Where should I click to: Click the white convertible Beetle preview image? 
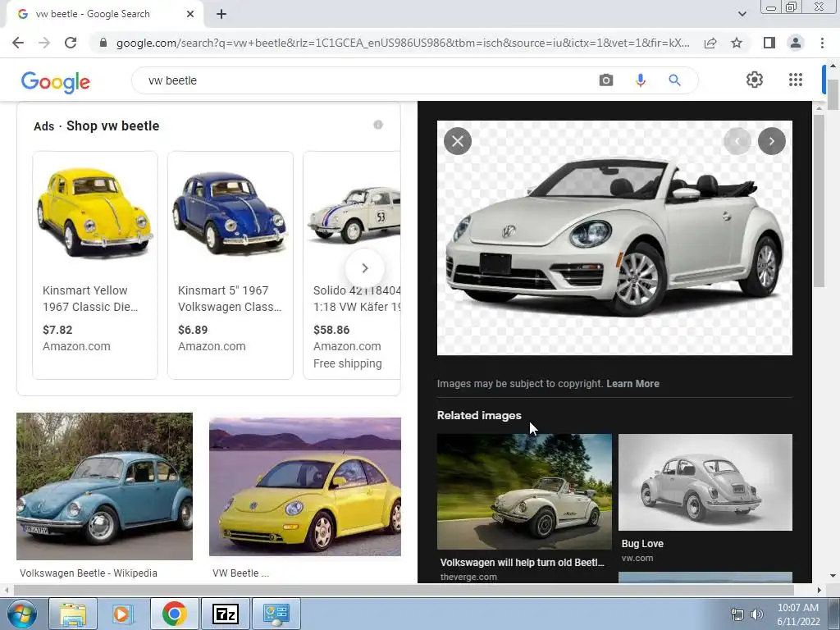tap(614, 238)
